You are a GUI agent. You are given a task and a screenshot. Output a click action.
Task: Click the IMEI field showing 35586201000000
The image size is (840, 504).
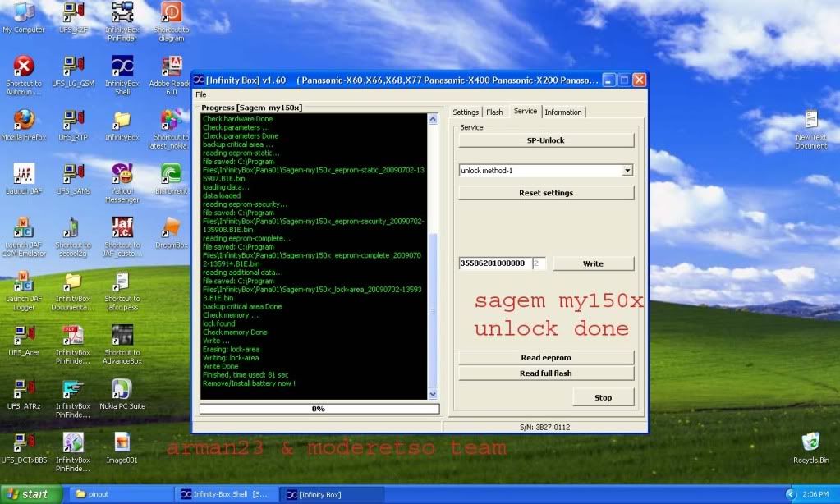pyautogui.click(x=495, y=263)
